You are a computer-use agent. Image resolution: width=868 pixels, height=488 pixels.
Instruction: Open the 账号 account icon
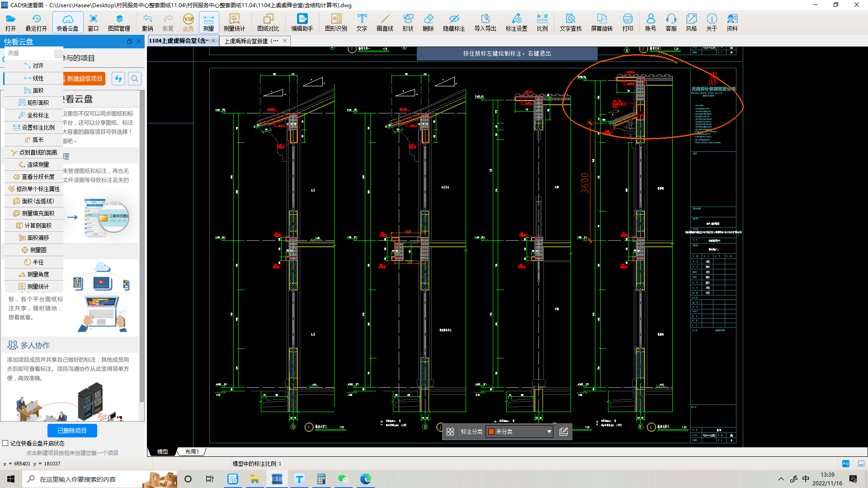tap(651, 22)
